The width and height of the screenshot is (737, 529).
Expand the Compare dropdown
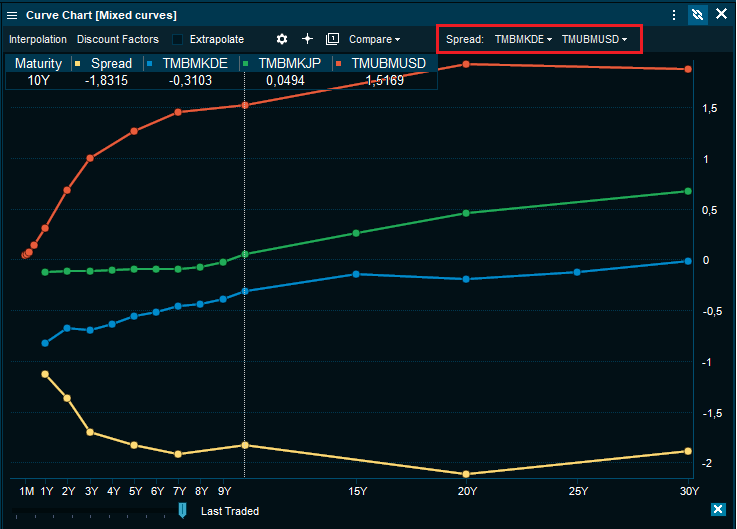tap(374, 39)
